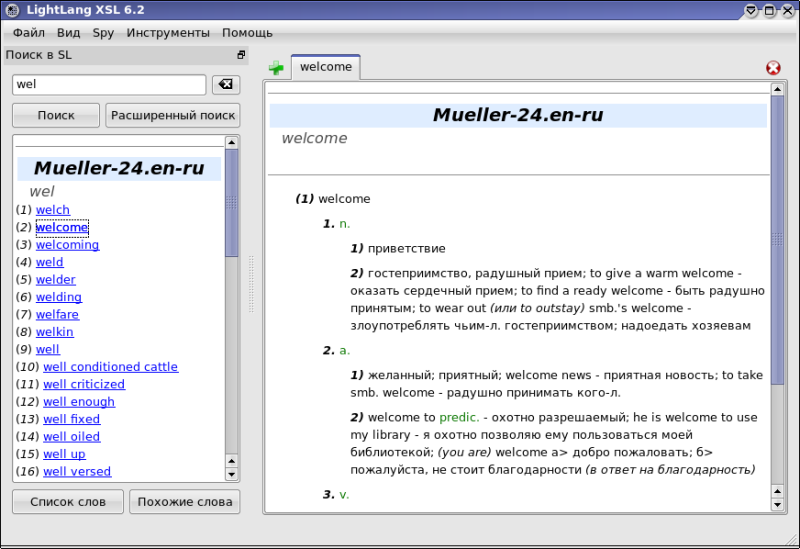Image resolution: width=800 pixels, height=549 pixels.
Task: Open the well conditioned cattle link
Action: (x=111, y=366)
